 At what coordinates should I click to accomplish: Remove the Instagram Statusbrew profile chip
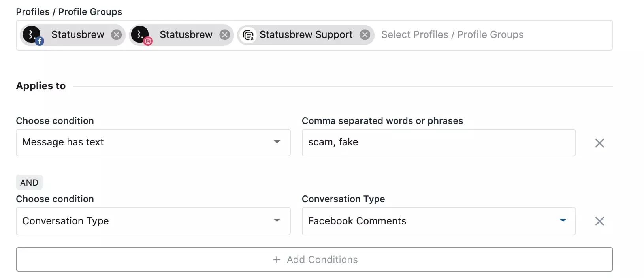tap(225, 35)
